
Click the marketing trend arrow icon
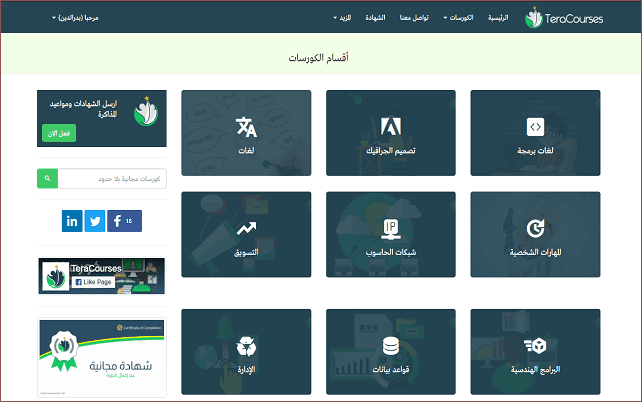245,229
